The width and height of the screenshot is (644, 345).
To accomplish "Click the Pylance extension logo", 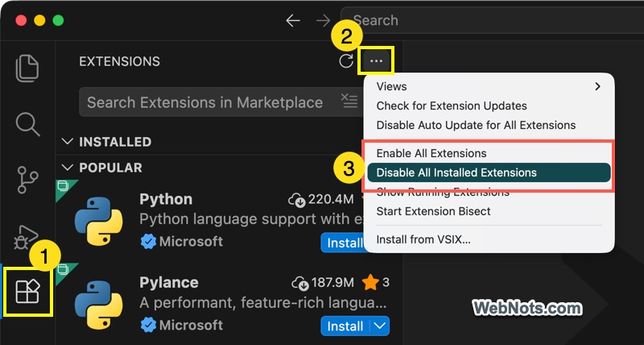I will (98, 306).
